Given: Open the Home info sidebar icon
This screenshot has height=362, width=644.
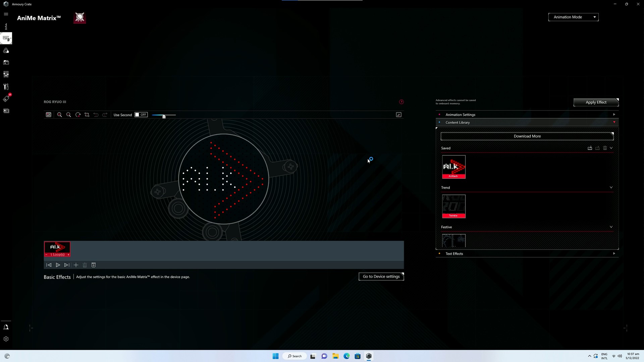Looking at the screenshot, I should pyautogui.click(x=6, y=26).
